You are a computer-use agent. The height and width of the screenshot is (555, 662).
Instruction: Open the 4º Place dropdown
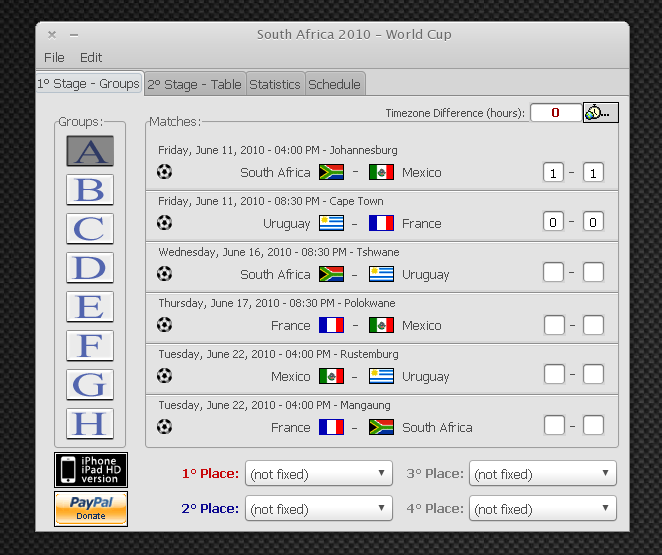point(543,508)
